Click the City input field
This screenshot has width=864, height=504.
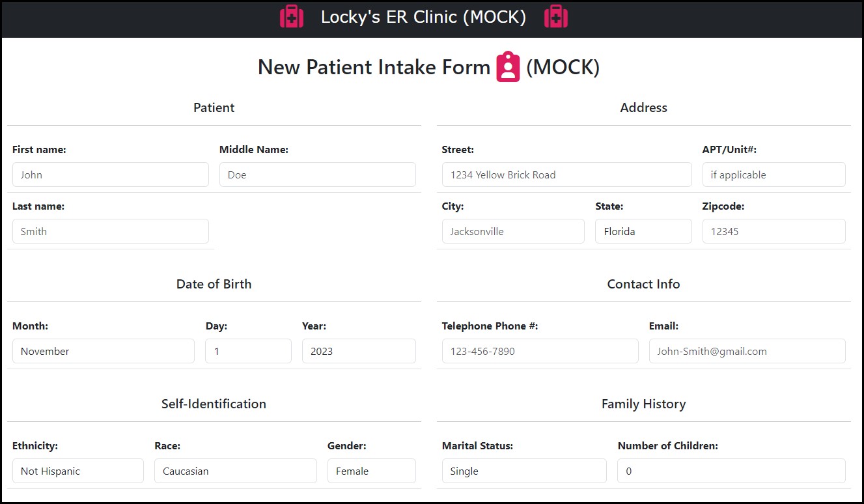coord(513,231)
